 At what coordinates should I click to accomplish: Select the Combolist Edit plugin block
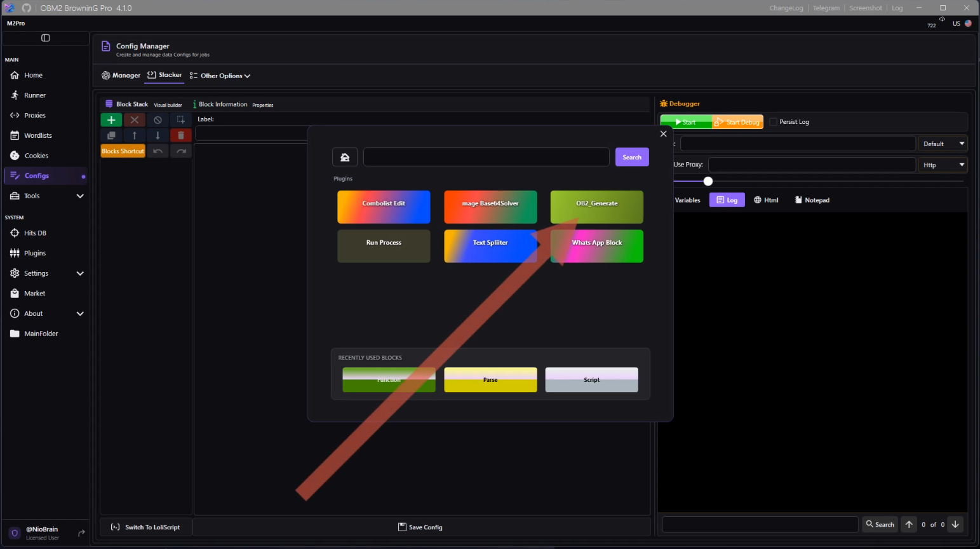384,207
